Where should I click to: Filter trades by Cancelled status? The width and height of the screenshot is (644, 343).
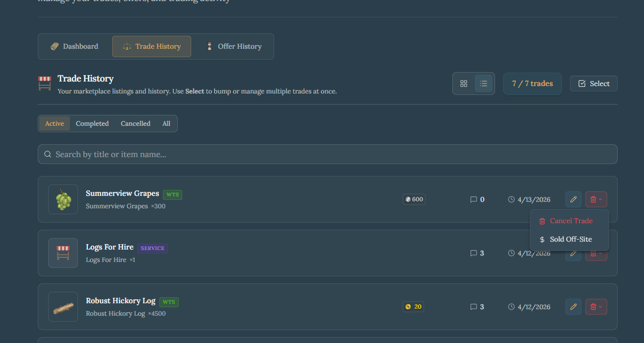tap(136, 124)
